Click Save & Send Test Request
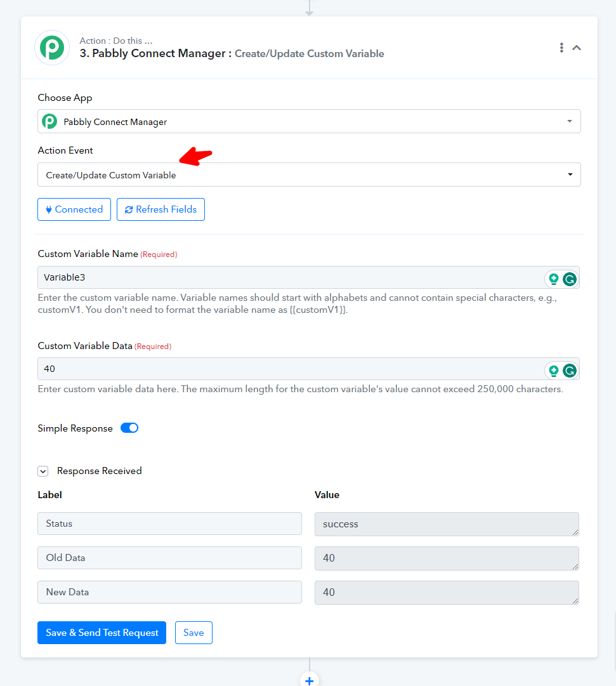Image resolution: width=616 pixels, height=686 pixels. [102, 633]
